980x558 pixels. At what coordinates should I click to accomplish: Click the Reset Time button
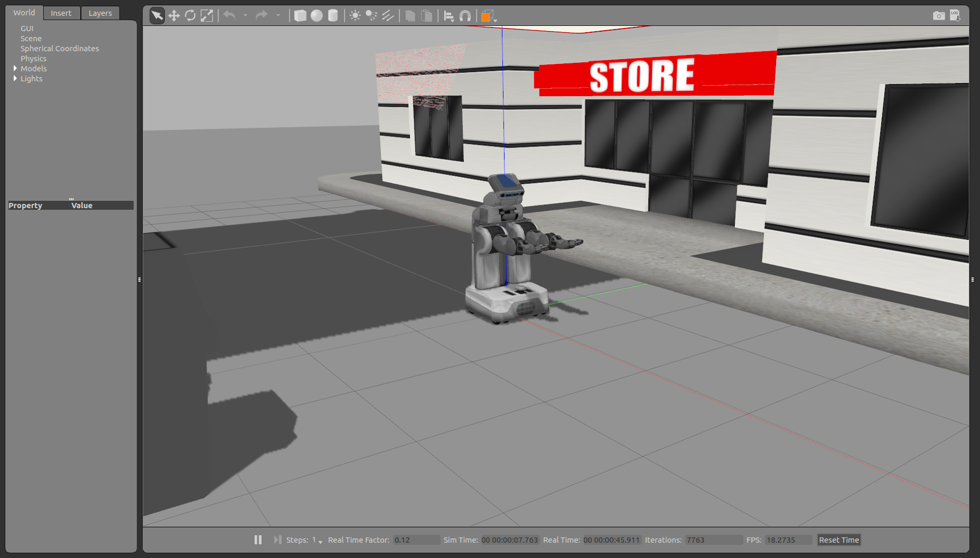click(838, 540)
